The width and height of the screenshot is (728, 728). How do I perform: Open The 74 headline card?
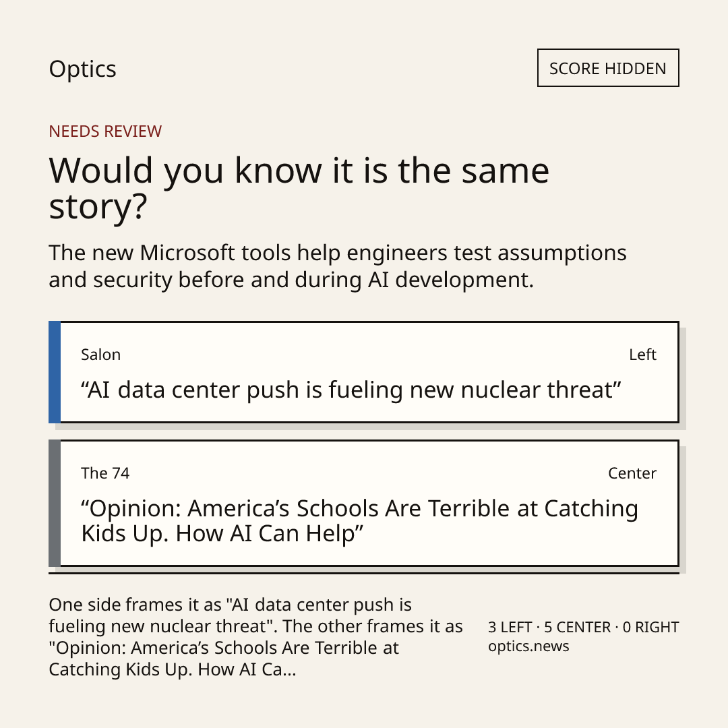point(364,504)
